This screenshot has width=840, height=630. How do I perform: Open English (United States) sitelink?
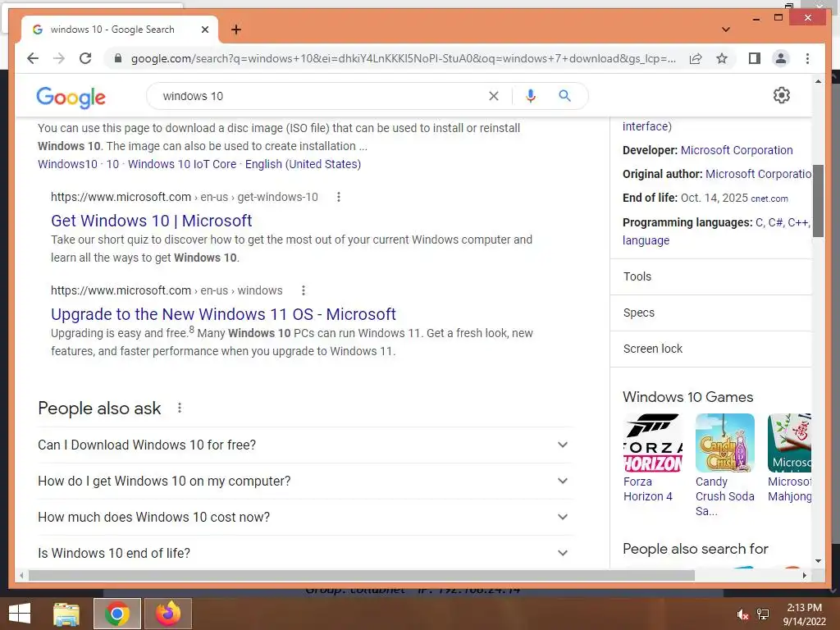[x=303, y=164]
